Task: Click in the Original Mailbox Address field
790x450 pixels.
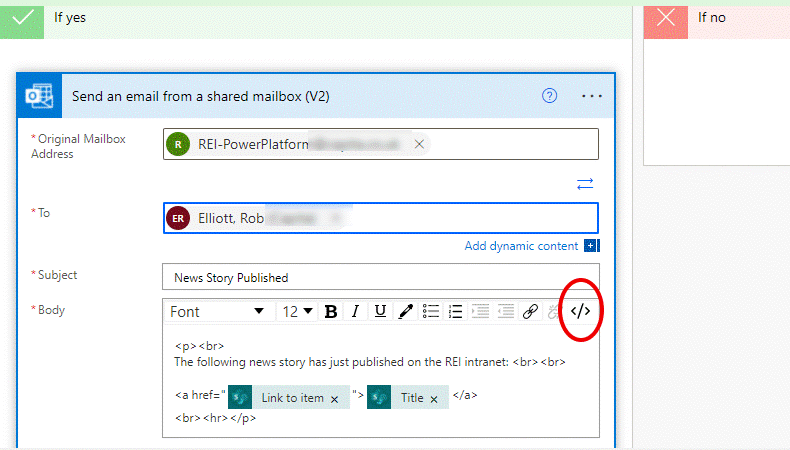Action: [380, 144]
